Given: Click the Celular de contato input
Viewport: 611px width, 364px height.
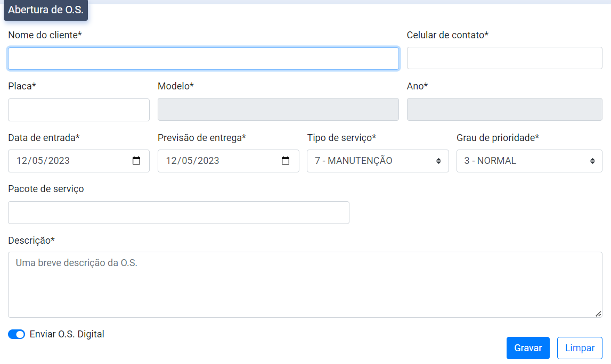Looking at the screenshot, I should [504, 58].
